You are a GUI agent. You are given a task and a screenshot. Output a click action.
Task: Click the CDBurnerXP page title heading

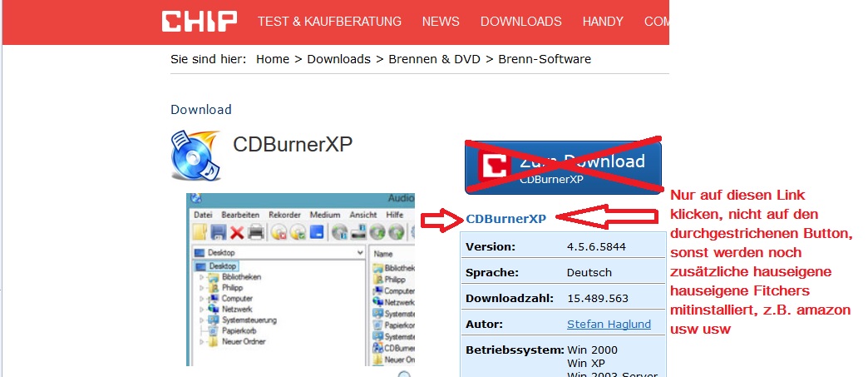coord(293,144)
